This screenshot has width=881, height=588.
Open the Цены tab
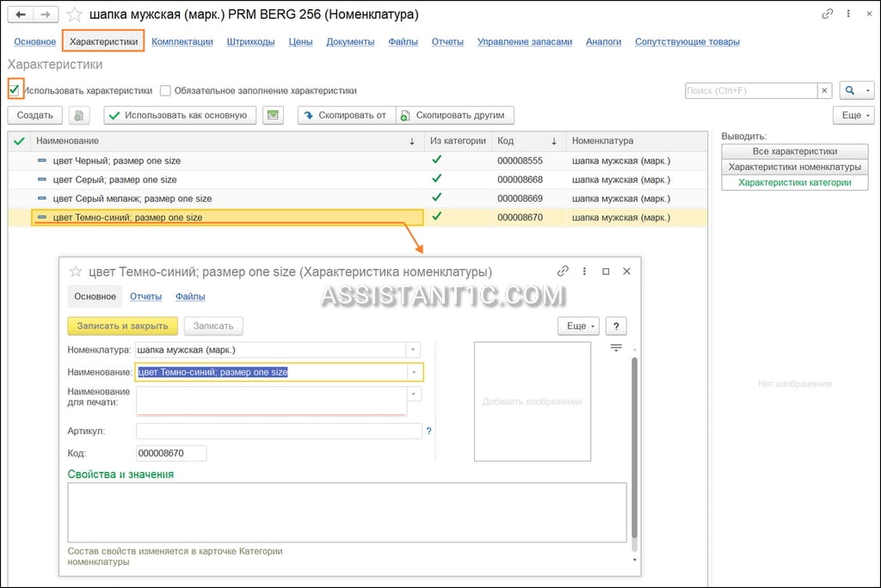[x=300, y=41]
